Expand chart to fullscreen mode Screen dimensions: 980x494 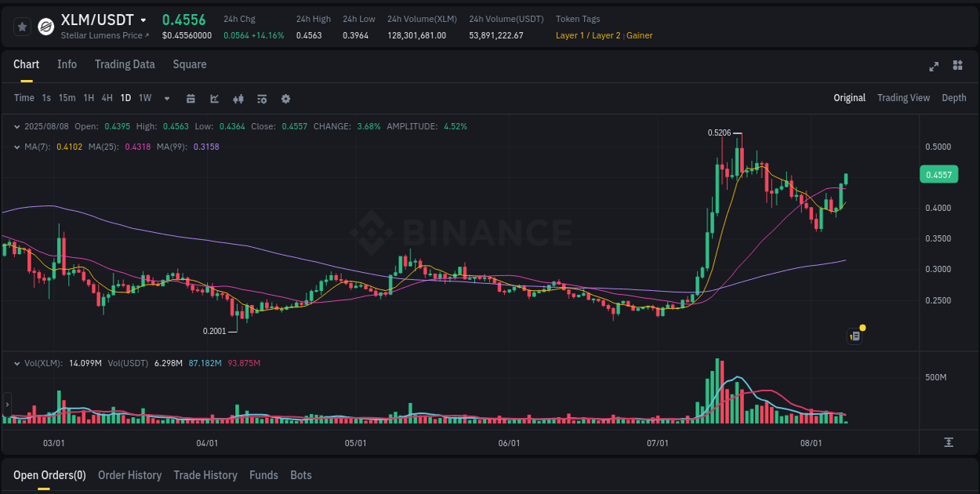pyautogui.click(x=933, y=67)
